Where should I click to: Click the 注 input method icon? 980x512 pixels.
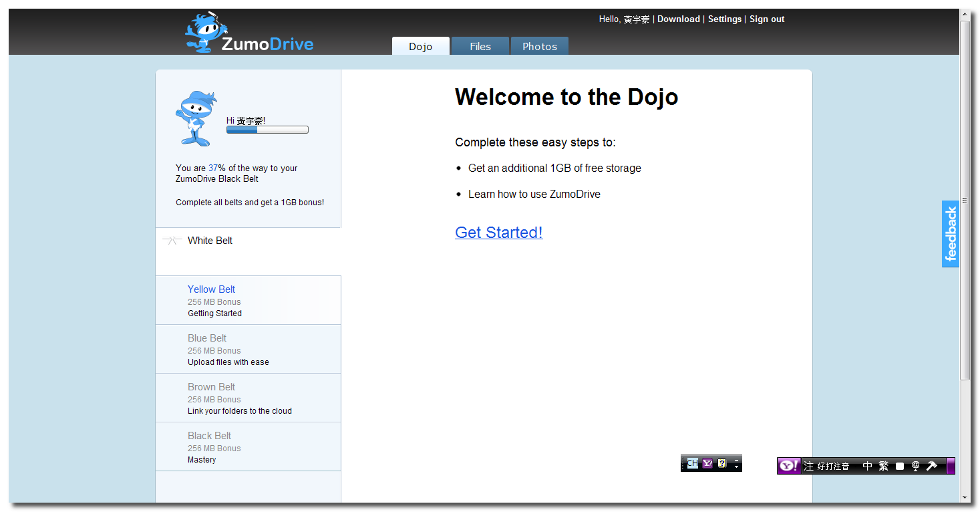click(x=808, y=466)
